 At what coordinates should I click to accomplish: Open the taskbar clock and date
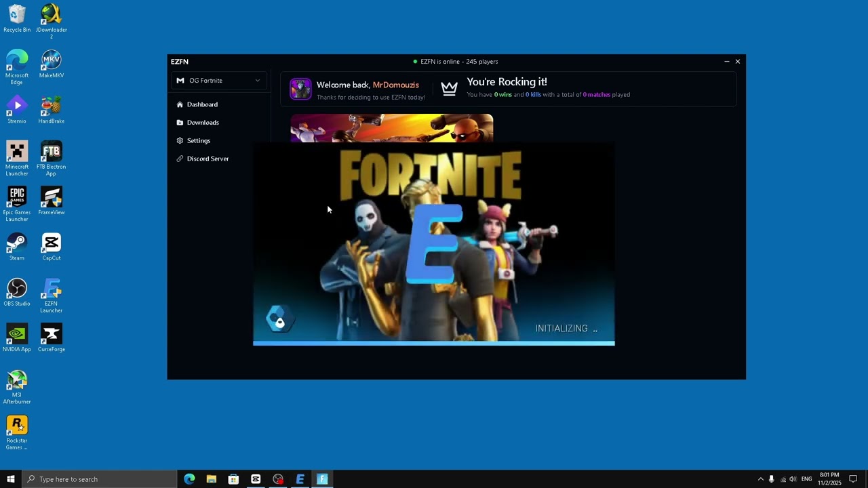829,479
